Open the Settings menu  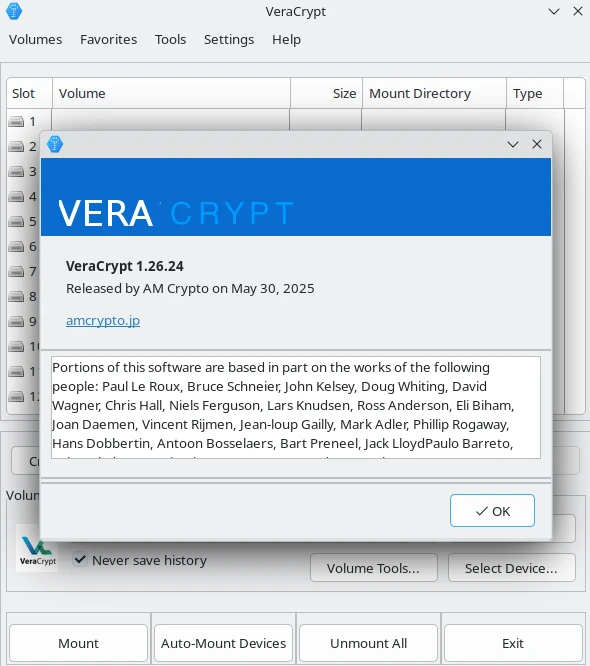[229, 40]
